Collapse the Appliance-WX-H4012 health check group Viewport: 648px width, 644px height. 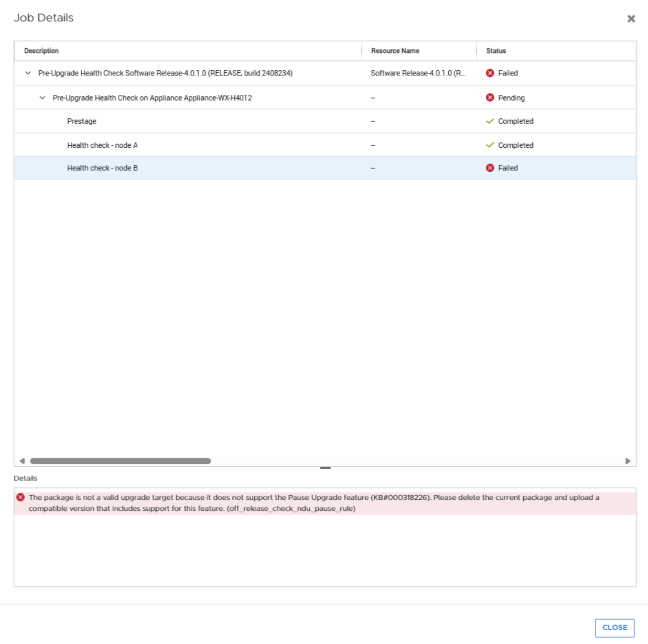[x=42, y=96]
